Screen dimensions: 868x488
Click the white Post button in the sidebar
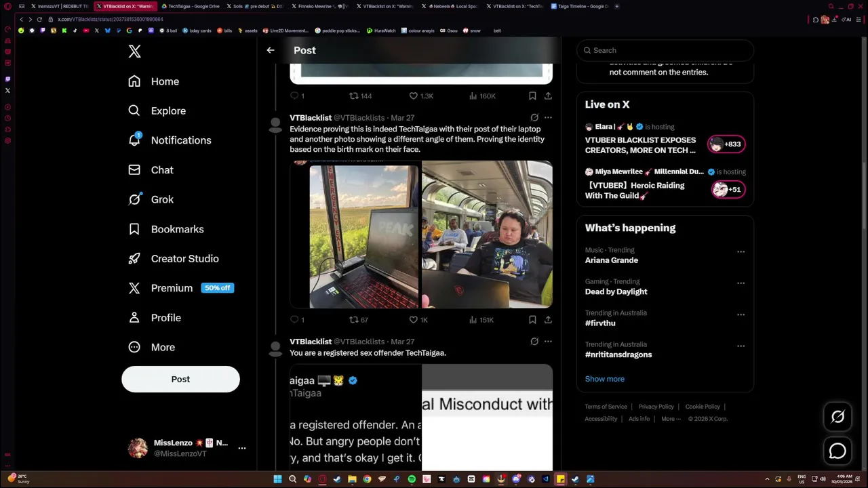pos(180,380)
